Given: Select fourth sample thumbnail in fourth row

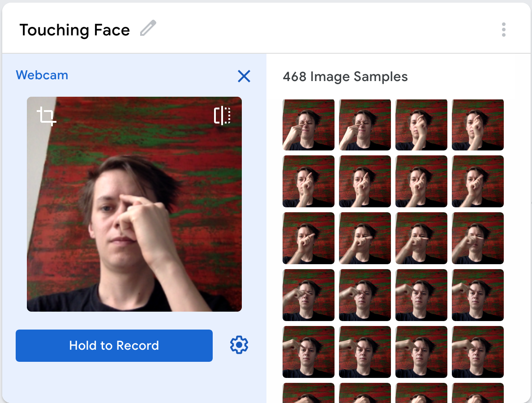Looking at the screenshot, I should click(x=478, y=295).
